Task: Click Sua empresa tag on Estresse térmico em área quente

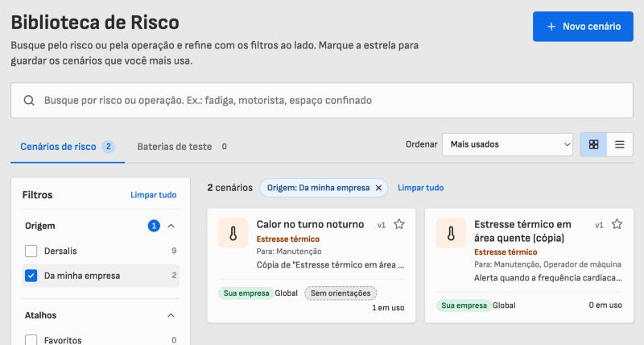Action: point(464,306)
